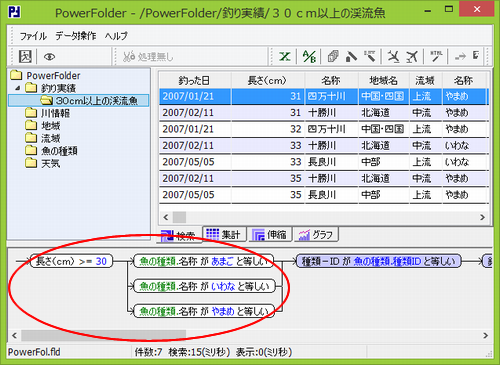Click the PowerFol.fld status bar text
500x365 pixels.
(x=34, y=352)
